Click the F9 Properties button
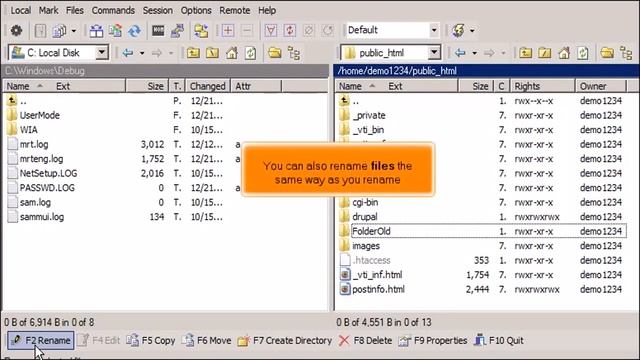The image size is (640, 360). click(x=433, y=340)
